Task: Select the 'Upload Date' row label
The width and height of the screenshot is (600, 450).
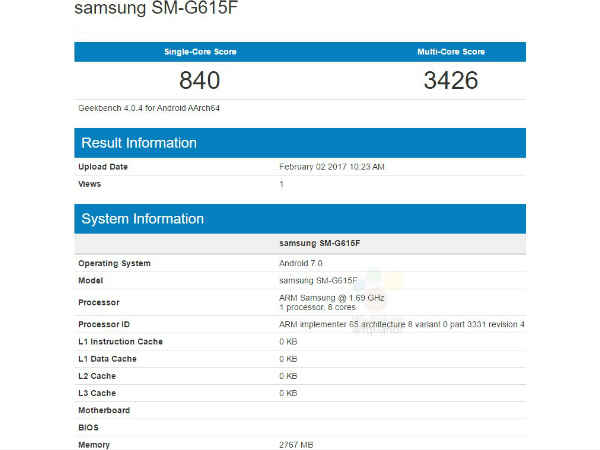Action: point(103,166)
